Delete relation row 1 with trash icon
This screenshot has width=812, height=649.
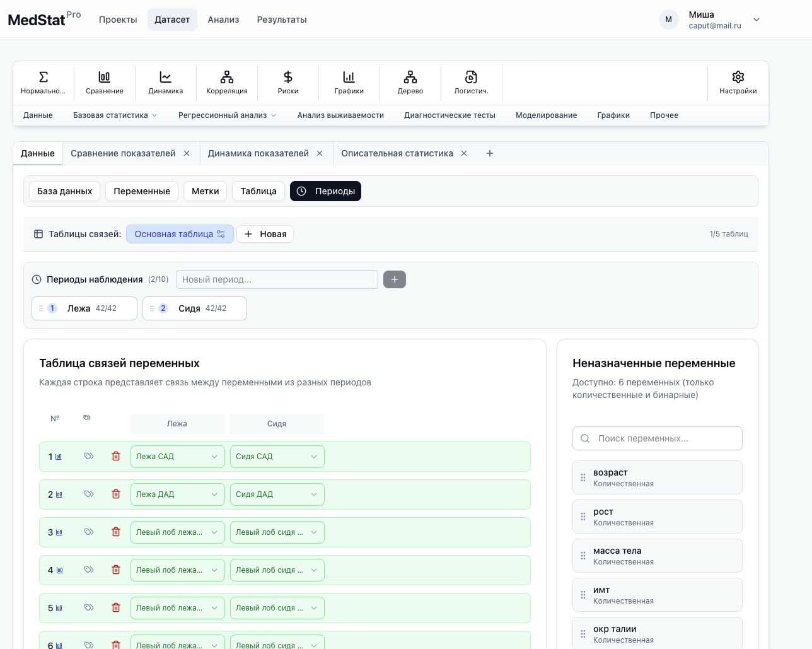pos(116,456)
